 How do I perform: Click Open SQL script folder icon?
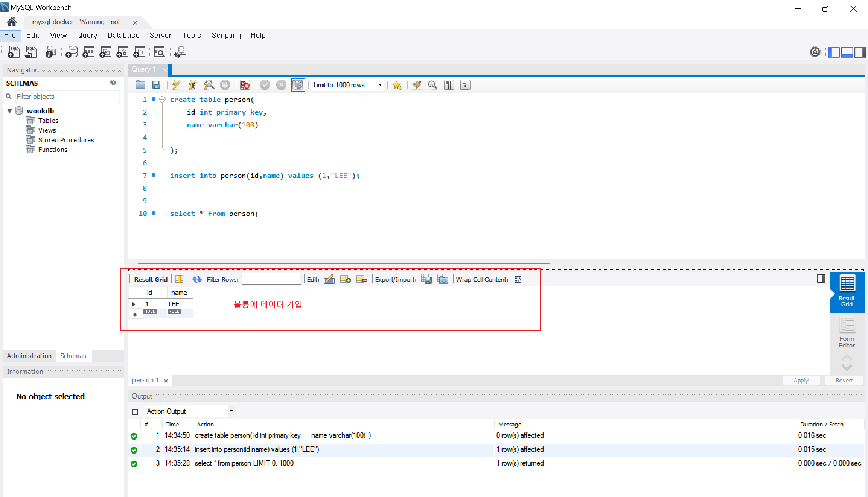pos(140,85)
